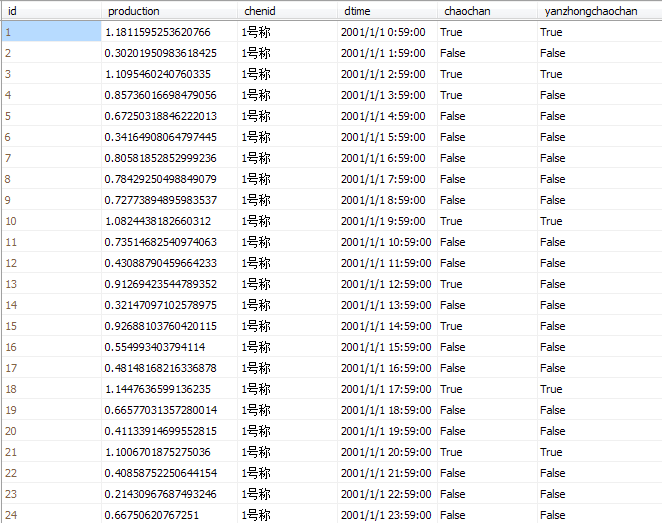Click production value 1.109546024076033
This screenshot has width=662, height=523.
157,74
